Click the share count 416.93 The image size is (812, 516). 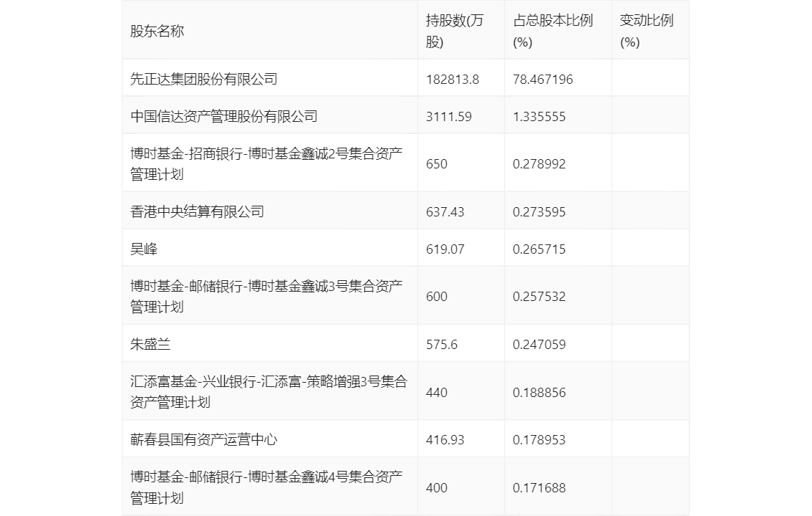445,440
